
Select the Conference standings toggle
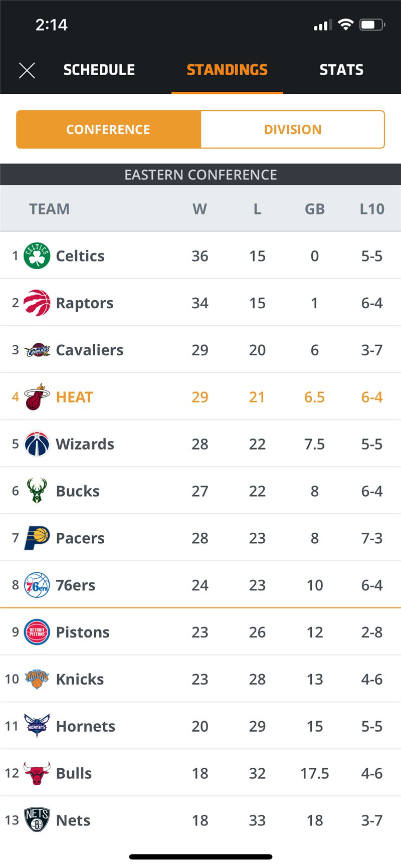(108, 129)
